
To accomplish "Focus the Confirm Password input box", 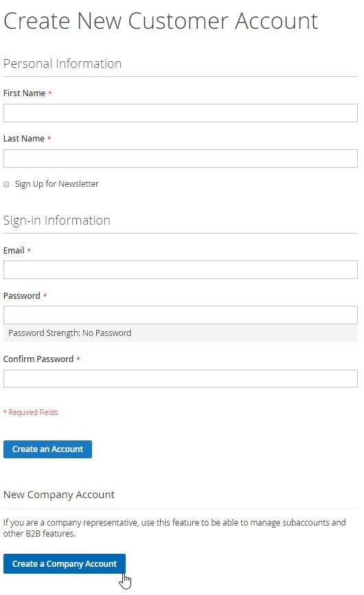I will (x=181, y=379).
